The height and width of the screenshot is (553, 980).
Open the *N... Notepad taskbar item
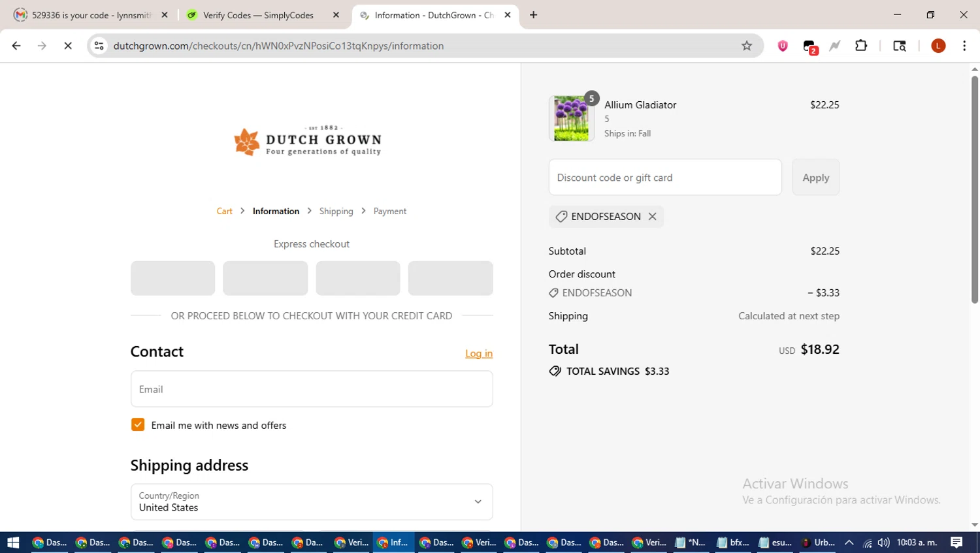(691, 543)
